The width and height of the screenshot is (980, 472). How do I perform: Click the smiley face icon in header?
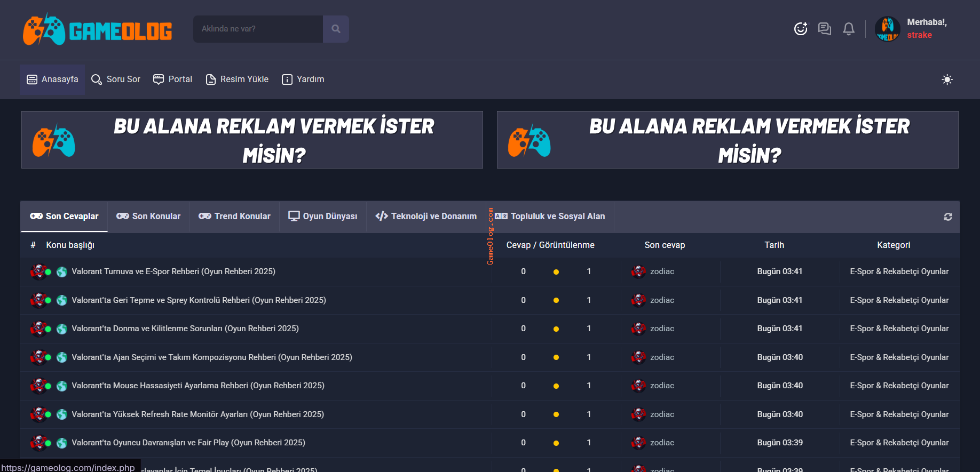(801, 29)
